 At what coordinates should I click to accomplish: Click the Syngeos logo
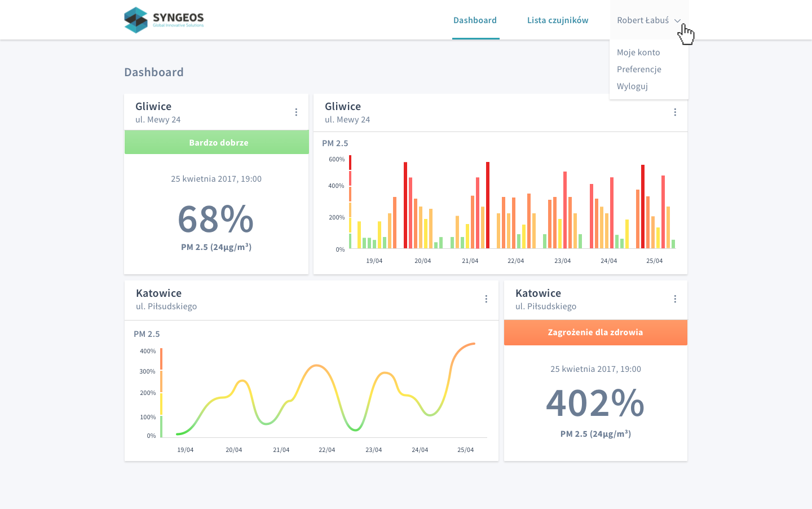pyautogui.click(x=164, y=20)
